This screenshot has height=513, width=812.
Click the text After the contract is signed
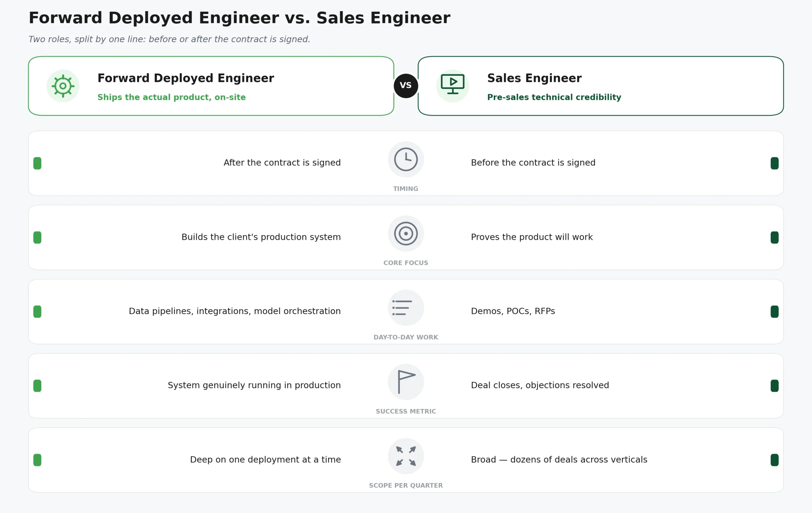(282, 162)
